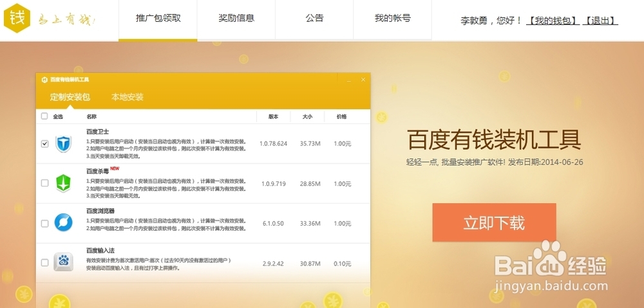Click the hexagonal 钱 site logo

(x=17, y=18)
